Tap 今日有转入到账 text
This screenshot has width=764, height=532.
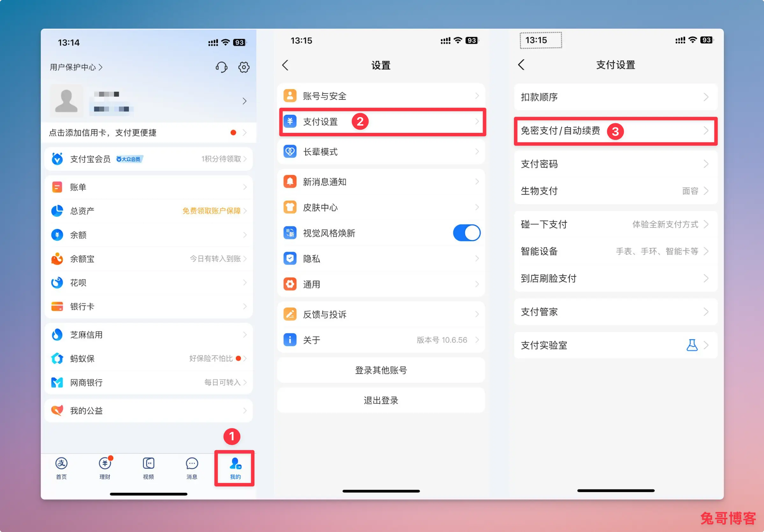(x=215, y=259)
